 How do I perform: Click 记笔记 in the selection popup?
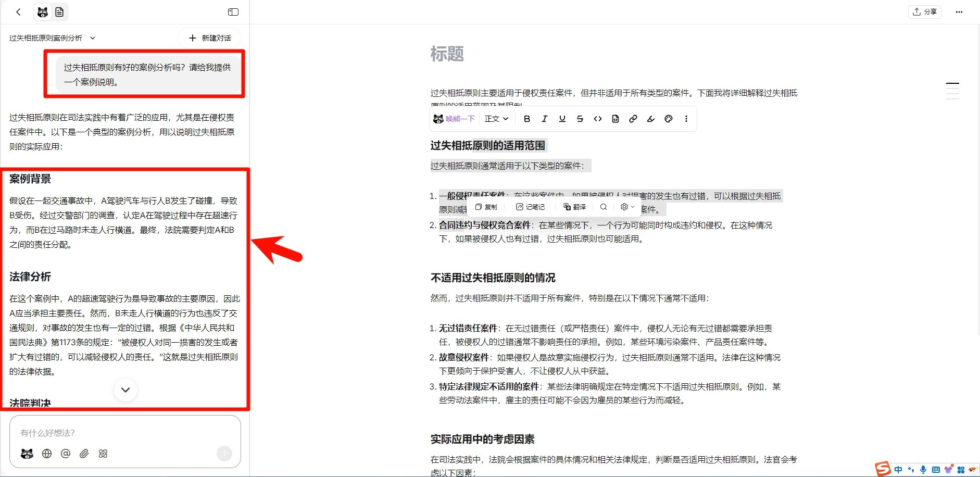pyautogui.click(x=530, y=207)
